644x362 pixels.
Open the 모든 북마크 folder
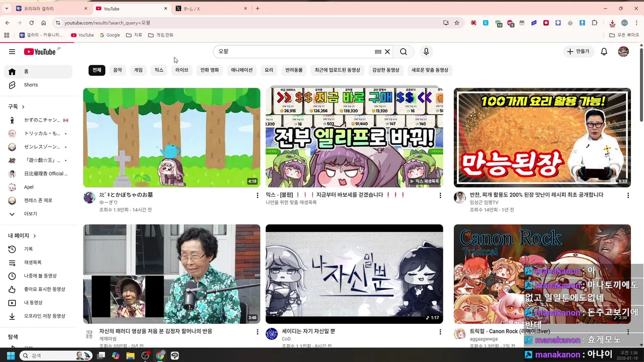click(x=624, y=35)
